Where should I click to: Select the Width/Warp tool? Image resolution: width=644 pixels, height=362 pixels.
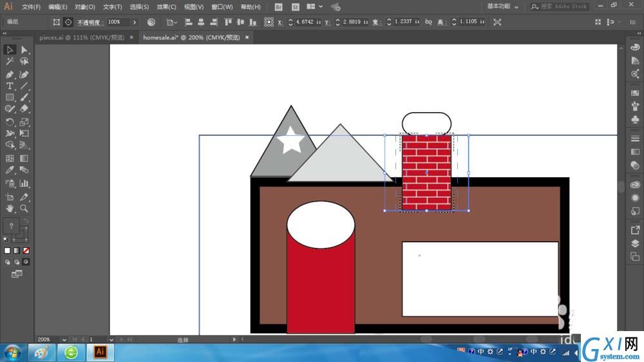coord(10,133)
